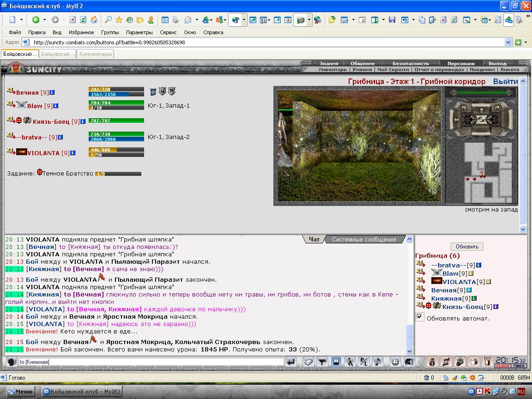Open dropdown beside the mail envelope icon
Image resolution: width=532 pixels, height=399 pixels.
[x=197, y=20]
